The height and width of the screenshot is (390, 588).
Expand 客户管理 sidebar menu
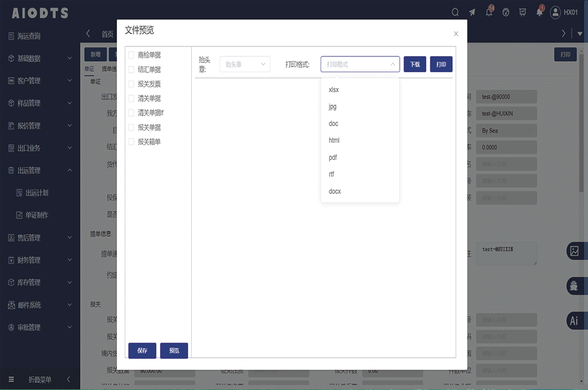[x=40, y=81]
